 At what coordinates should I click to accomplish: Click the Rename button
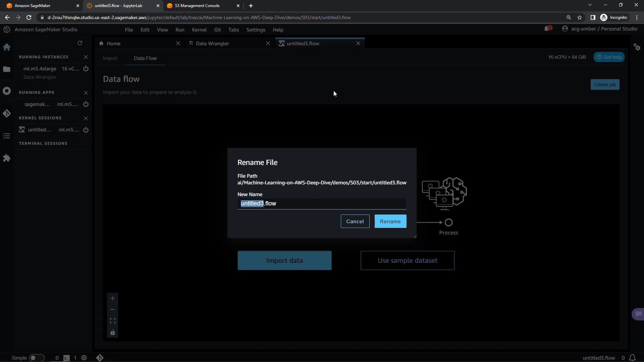(390, 222)
